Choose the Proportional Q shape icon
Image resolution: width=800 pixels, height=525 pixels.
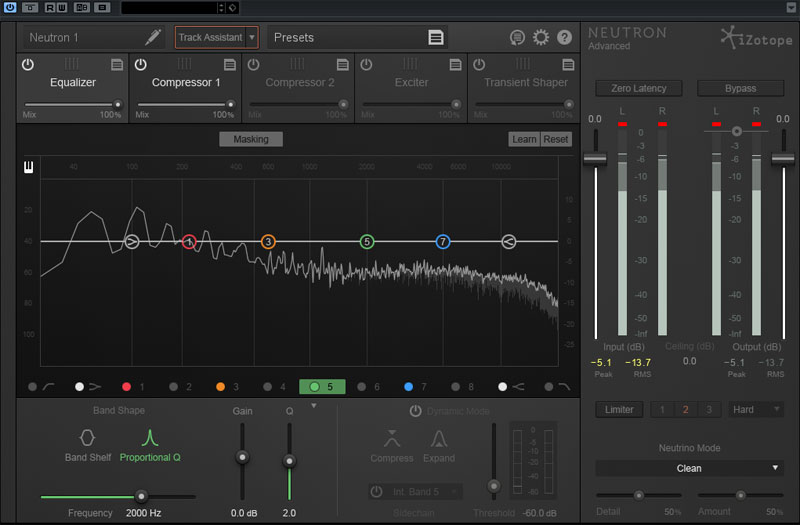pos(149,437)
